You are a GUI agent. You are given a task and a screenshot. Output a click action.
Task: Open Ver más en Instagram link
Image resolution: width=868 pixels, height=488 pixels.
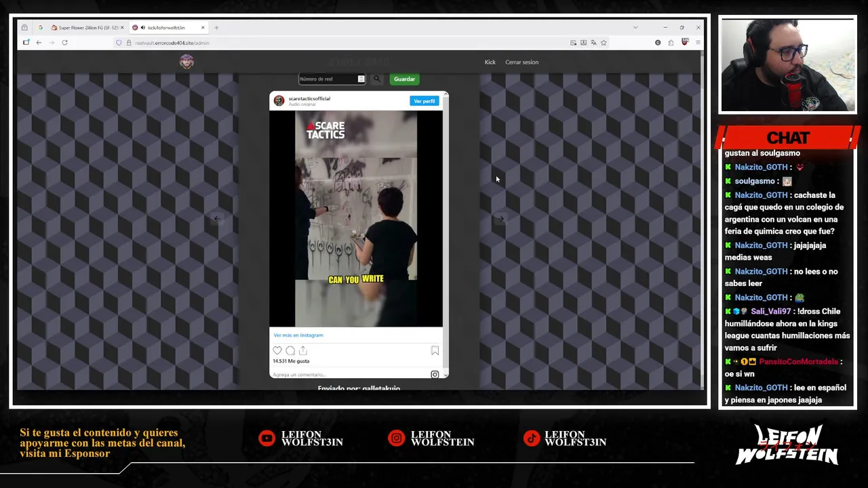[x=298, y=335]
